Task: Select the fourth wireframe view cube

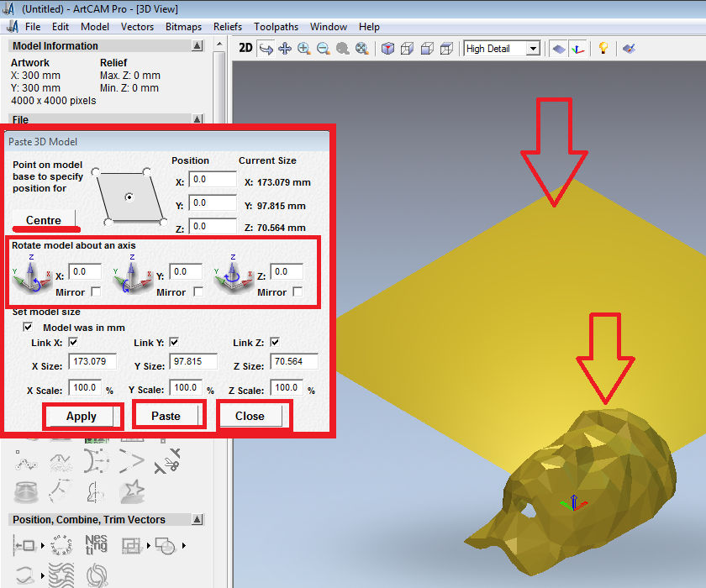Action: [x=446, y=49]
